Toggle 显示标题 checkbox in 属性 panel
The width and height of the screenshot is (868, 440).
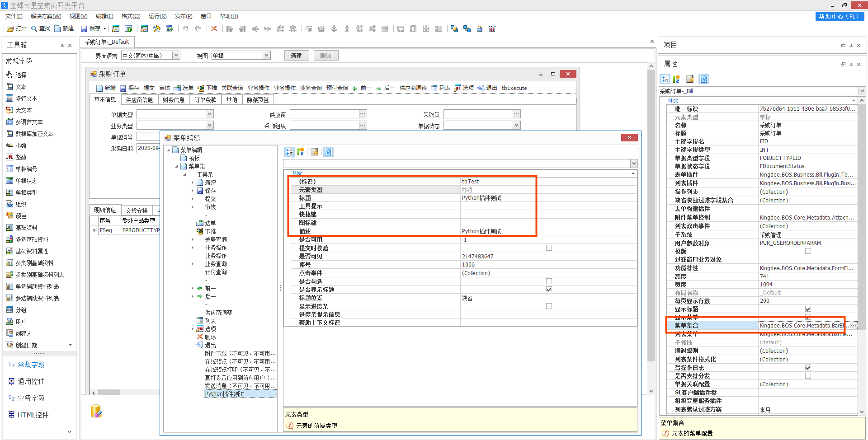[x=808, y=309]
